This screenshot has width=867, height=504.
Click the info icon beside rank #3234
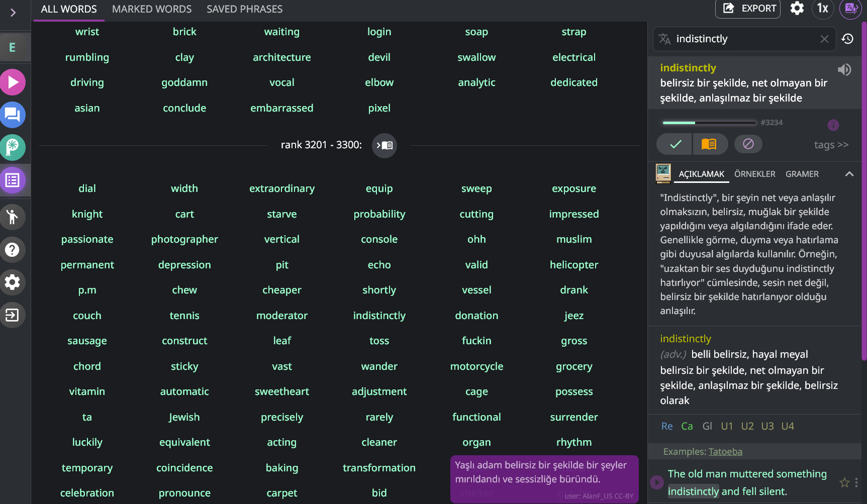click(x=833, y=125)
